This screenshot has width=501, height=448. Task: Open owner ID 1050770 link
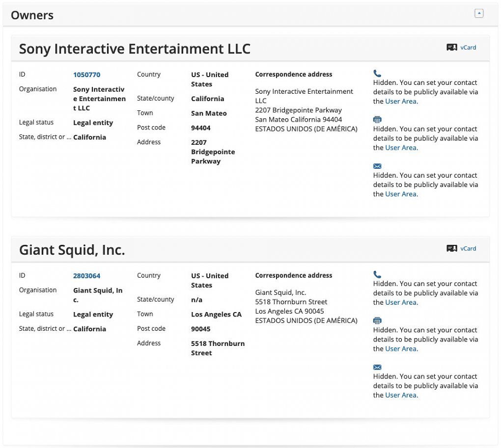coord(86,75)
